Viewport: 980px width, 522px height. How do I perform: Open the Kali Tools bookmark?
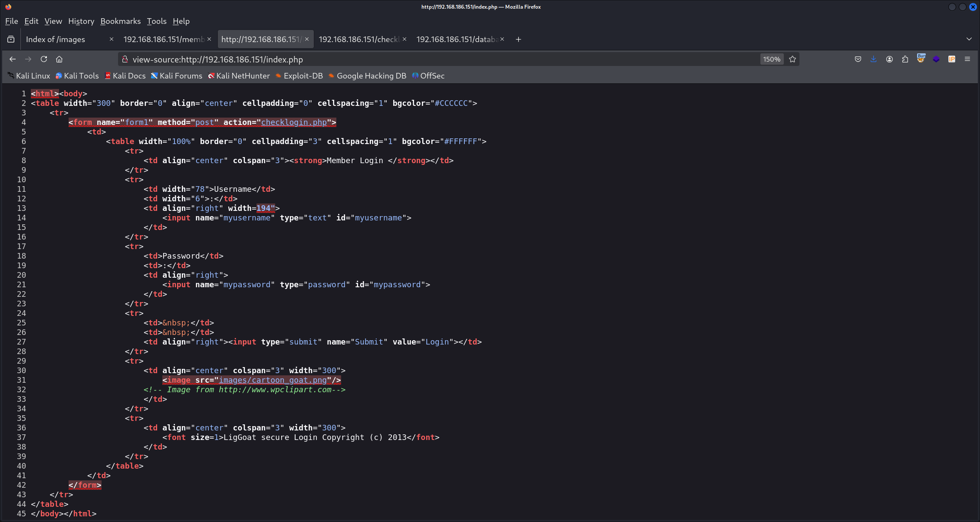pyautogui.click(x=77, y=76)
